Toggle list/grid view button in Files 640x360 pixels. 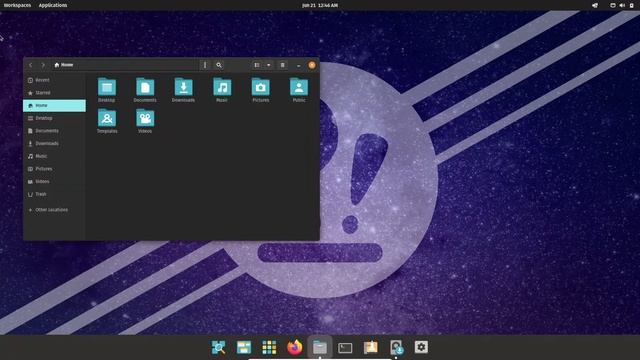tap(257, 65)
